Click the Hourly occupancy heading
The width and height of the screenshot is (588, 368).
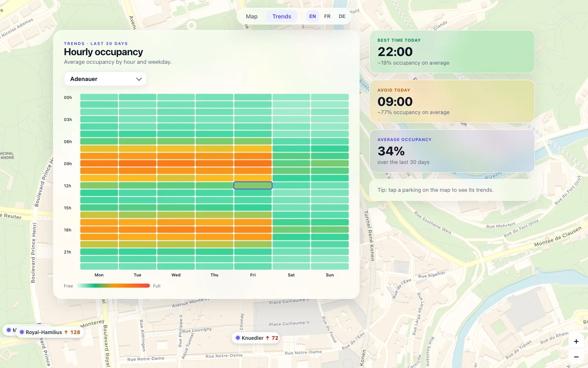[x=103, y=52]
